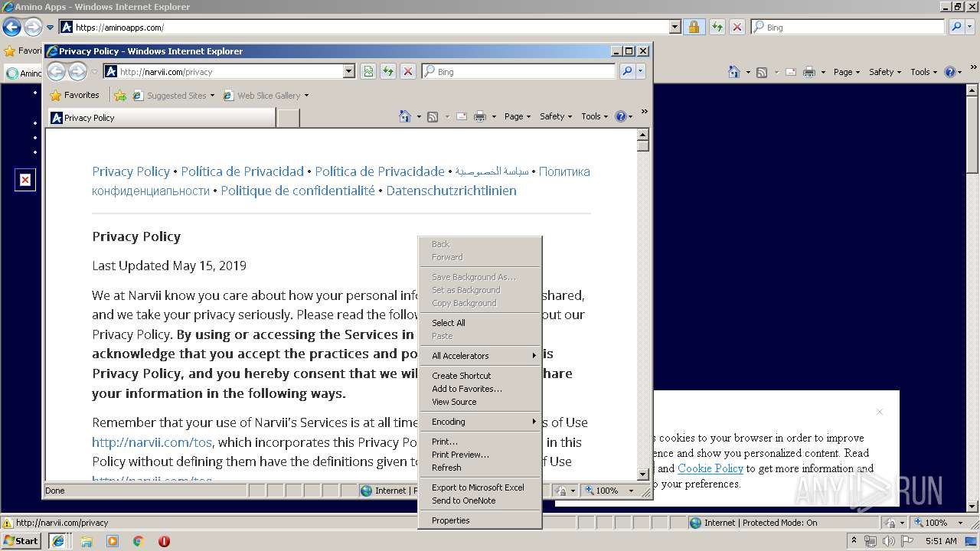Open Windows Explorer folder taskbar icon
This screenshot has height=551, width=980.
pyautogui.click(x=87, y=541)
